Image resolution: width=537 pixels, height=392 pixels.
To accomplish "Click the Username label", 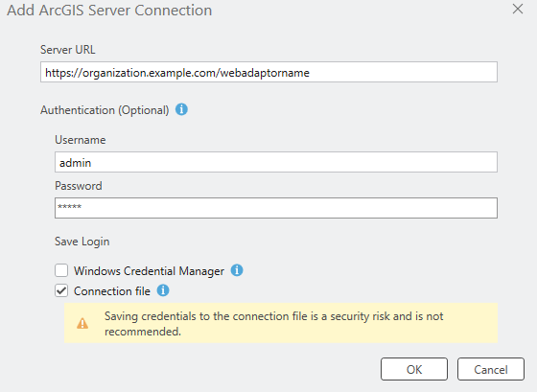I will click(81, 140).
